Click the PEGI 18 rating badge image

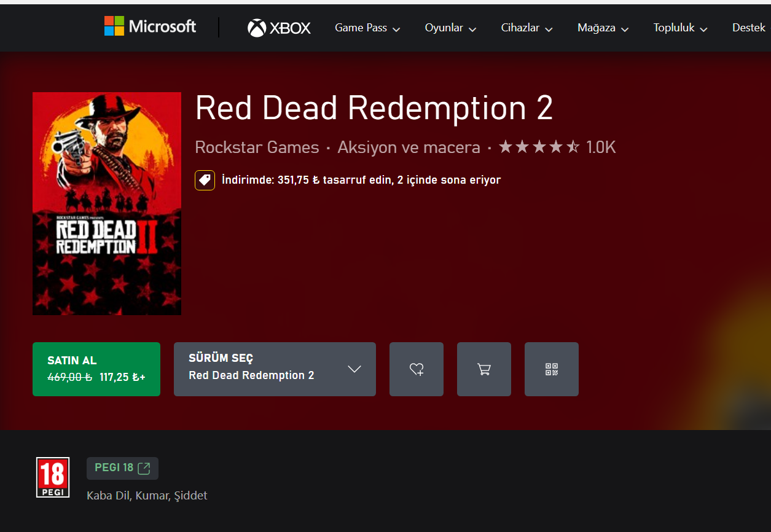click(x=53, y=477)
